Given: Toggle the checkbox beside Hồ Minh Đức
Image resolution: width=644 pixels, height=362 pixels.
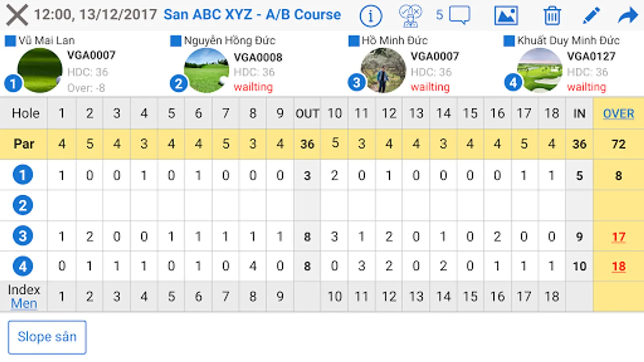Looking at the screenshot, I should coord(353,41).
